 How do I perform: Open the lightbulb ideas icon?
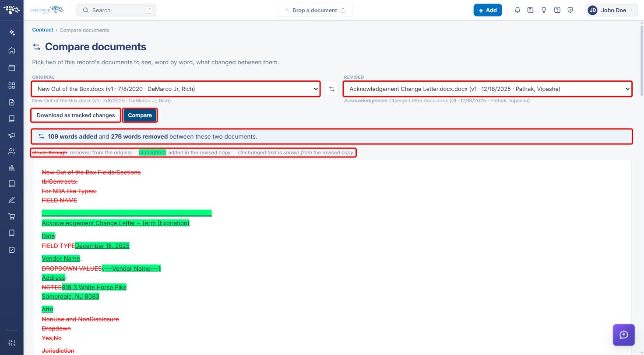click(x=544, y=10)
